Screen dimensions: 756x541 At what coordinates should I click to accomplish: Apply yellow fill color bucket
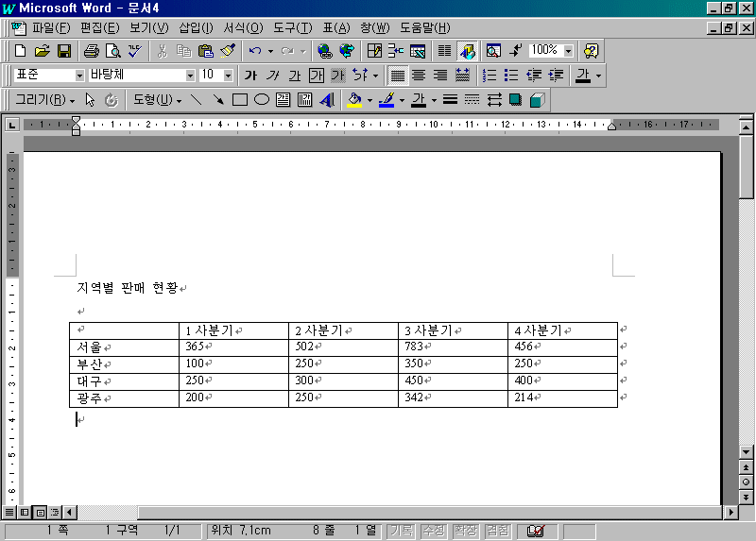(x=355, y=100)
